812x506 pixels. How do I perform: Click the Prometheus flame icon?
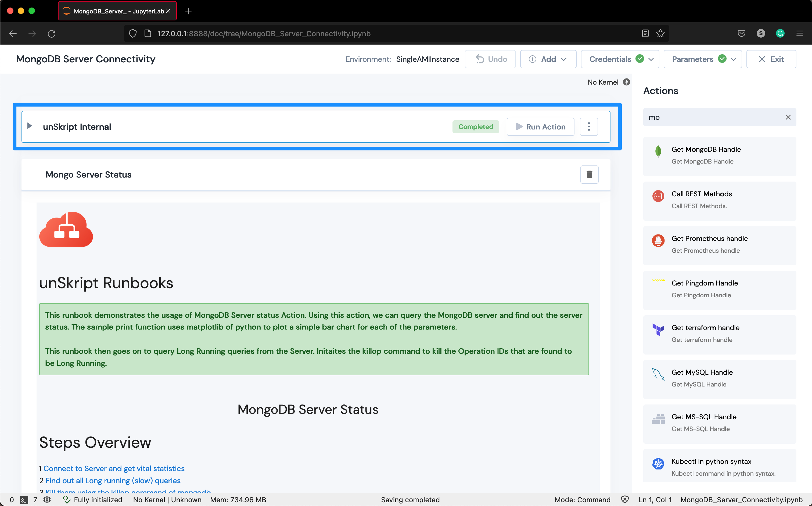tap(658, 240)
